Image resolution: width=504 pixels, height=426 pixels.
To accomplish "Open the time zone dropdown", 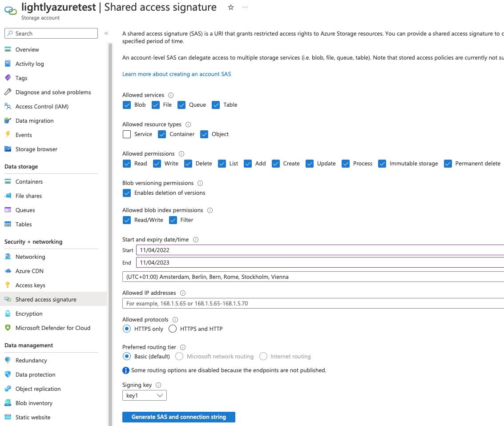I will pos(313,277).
